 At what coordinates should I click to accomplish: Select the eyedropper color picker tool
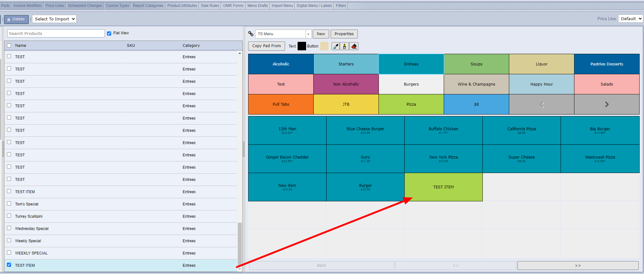pos(336,46)
